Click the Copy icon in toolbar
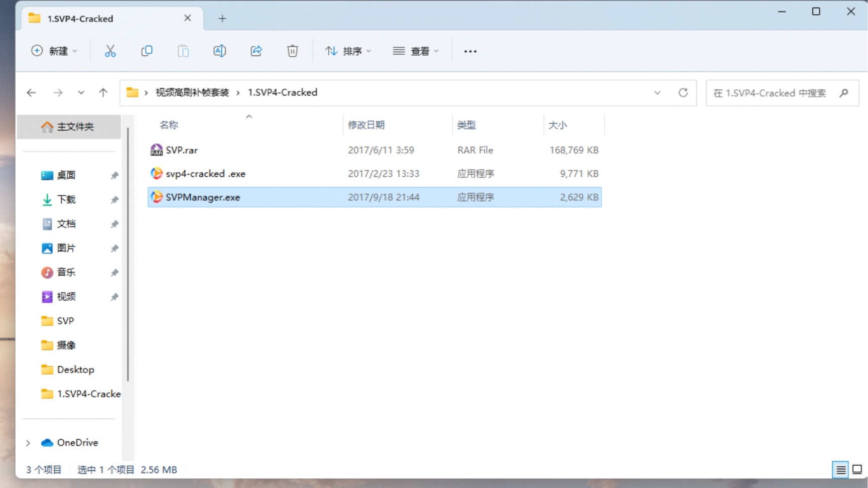The image size is (868, 488). tap(147, 51)
